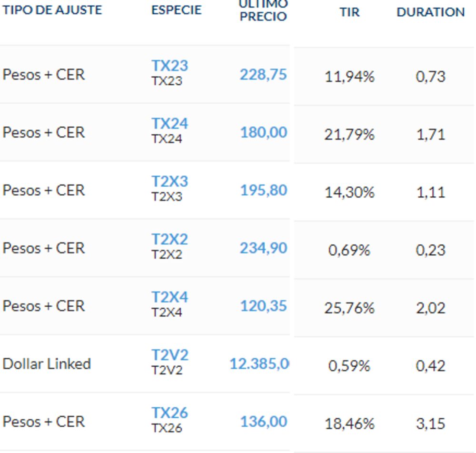
Task: Click the 180,00 last price
Action: click(263, 132)
